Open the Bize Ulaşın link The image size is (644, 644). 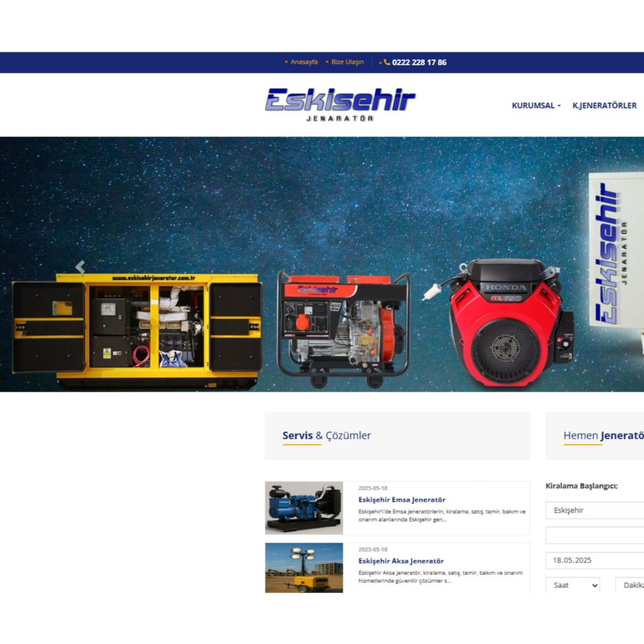tap(347, 62)
